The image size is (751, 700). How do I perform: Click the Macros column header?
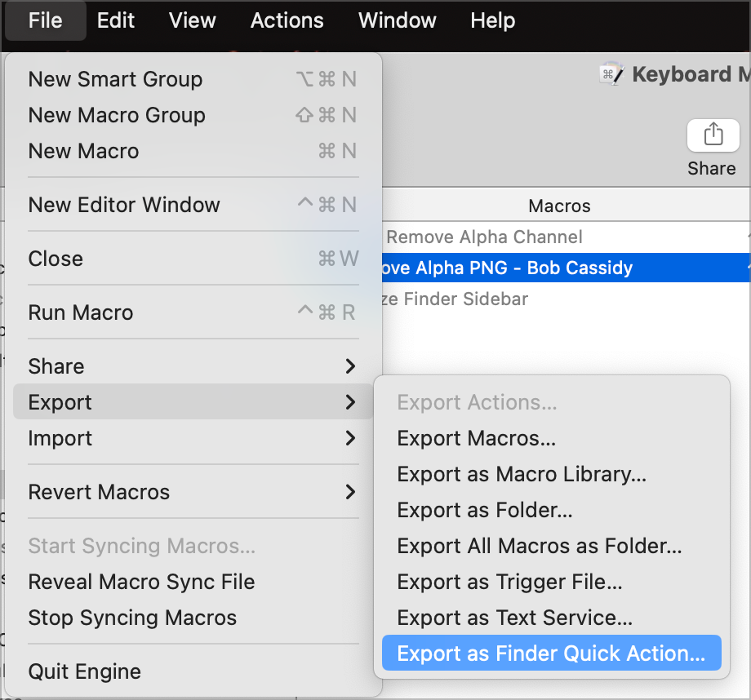[559, 206]
